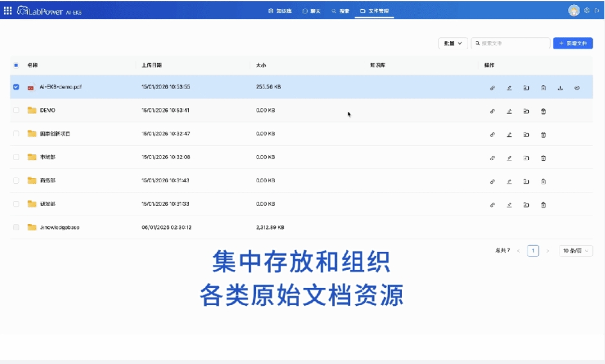Expand the 10 条/页 page size dropdown
Viewport: 605px width, 364px height.
pyautogui.click(x=576, y=251)
